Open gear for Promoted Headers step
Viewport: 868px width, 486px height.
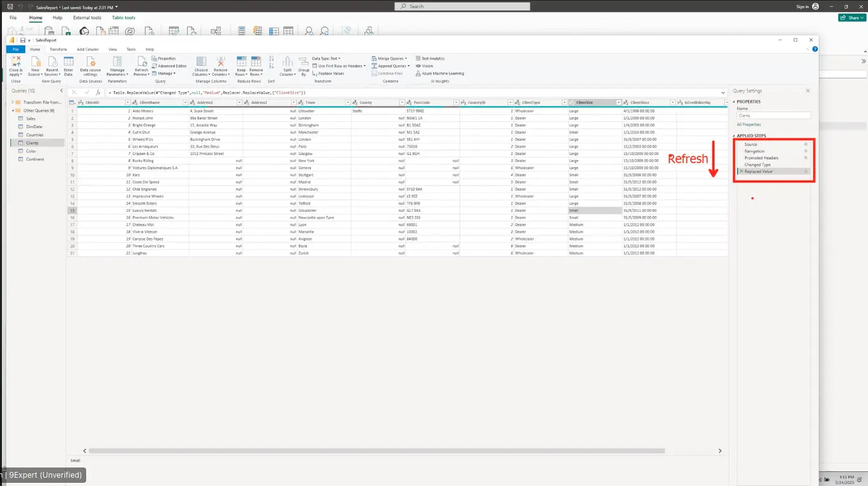[805, 158]
